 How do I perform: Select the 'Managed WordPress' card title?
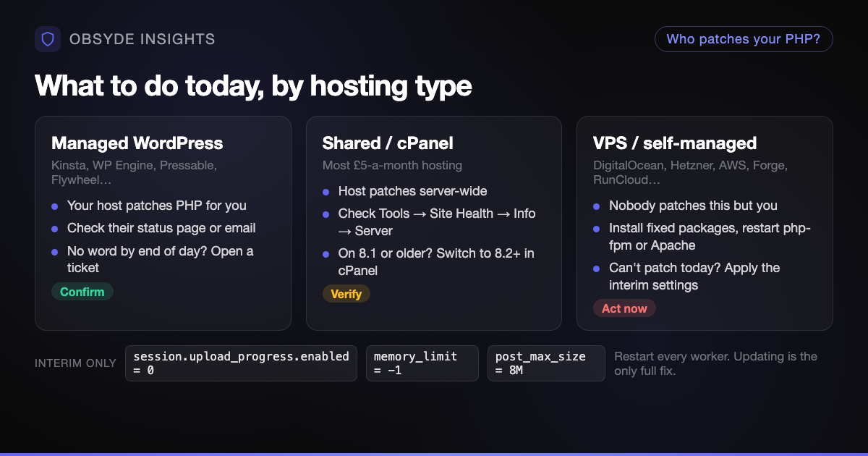137,143
